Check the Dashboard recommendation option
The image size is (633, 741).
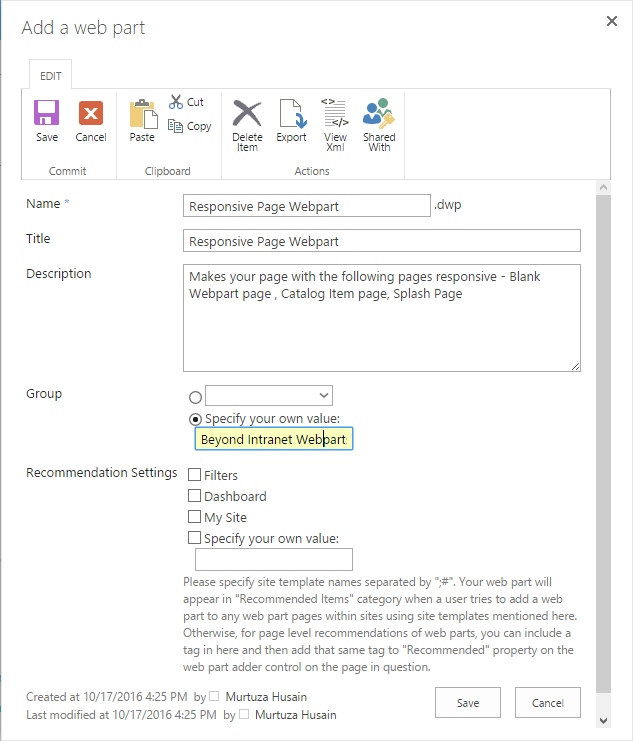195,496
